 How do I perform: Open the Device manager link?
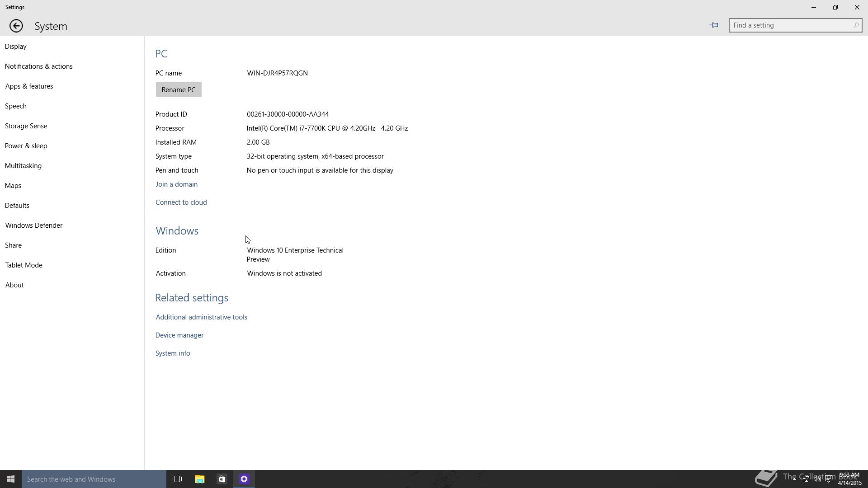[x=179, y=335]
